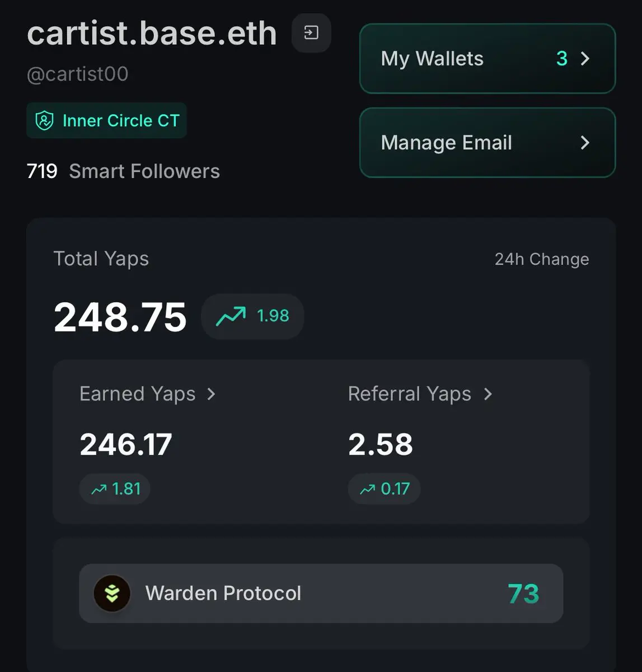Open the My Wallets button
The width and height of the screenshot is (642, 672).
pyautogui.click(x=488, y=58)
